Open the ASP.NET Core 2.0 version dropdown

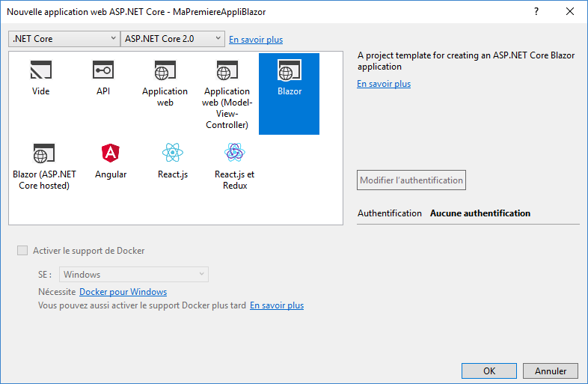click(173, 39)
